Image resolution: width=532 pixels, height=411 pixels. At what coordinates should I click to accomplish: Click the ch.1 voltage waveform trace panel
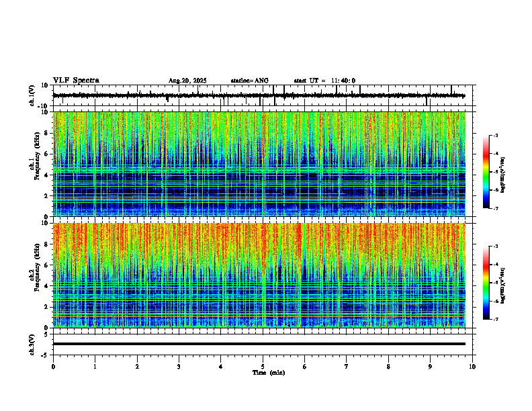[x=264, y=95]
